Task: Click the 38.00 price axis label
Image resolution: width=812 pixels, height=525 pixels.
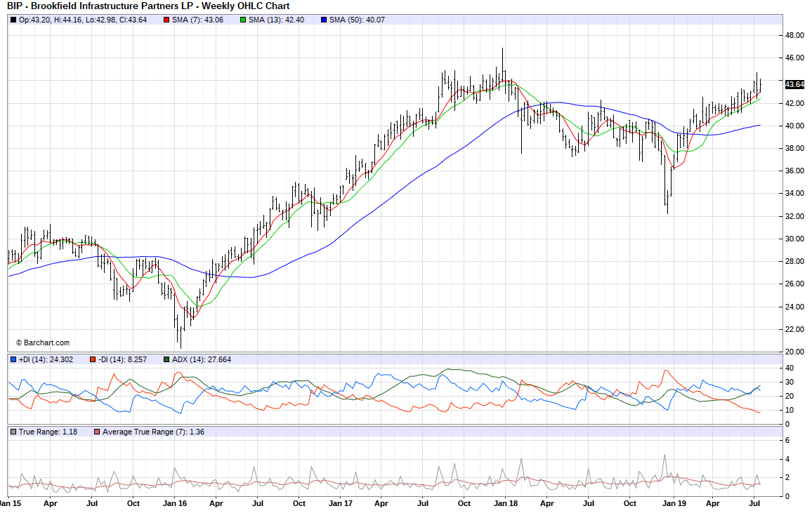Action: click(795, 149)
